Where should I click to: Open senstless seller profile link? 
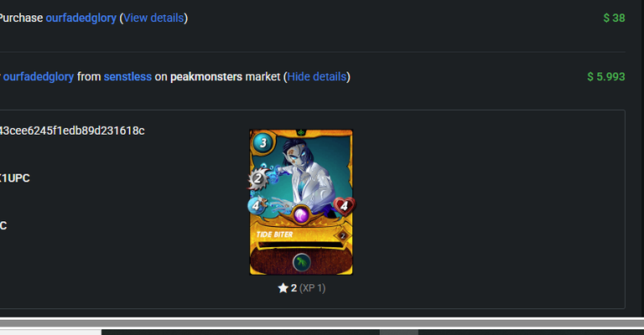coord(127,77)
